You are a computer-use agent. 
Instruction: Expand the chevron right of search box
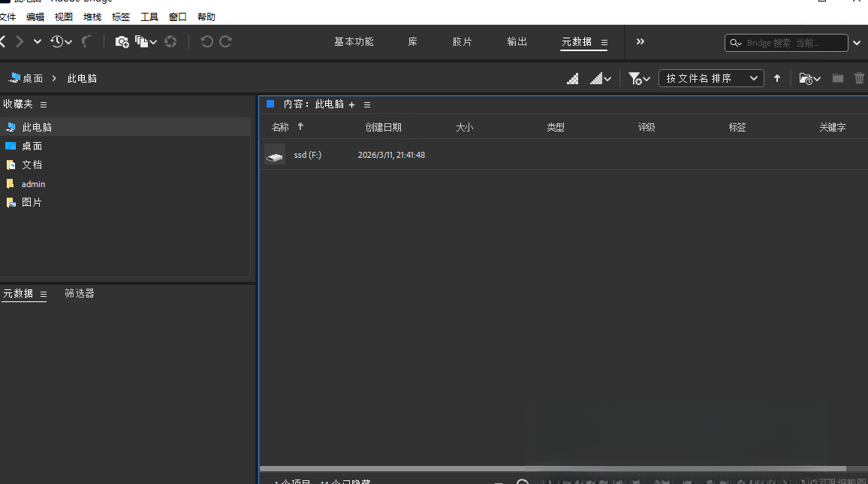click(857, 43)
